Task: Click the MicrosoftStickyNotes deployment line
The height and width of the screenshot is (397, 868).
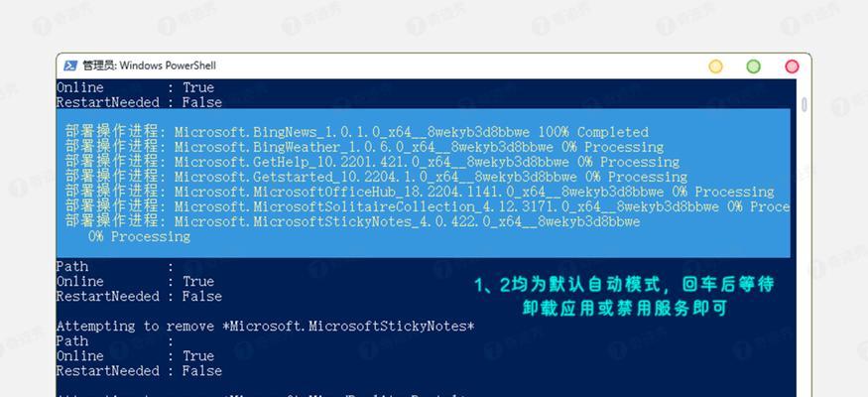Action: [x=352, y=222]
